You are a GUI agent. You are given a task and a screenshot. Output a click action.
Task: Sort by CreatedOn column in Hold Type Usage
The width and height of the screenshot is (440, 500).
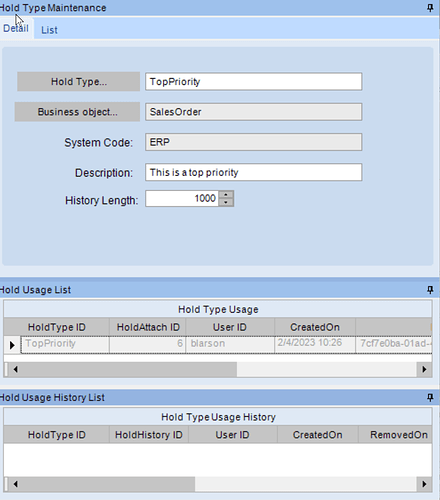coord(315,327)
